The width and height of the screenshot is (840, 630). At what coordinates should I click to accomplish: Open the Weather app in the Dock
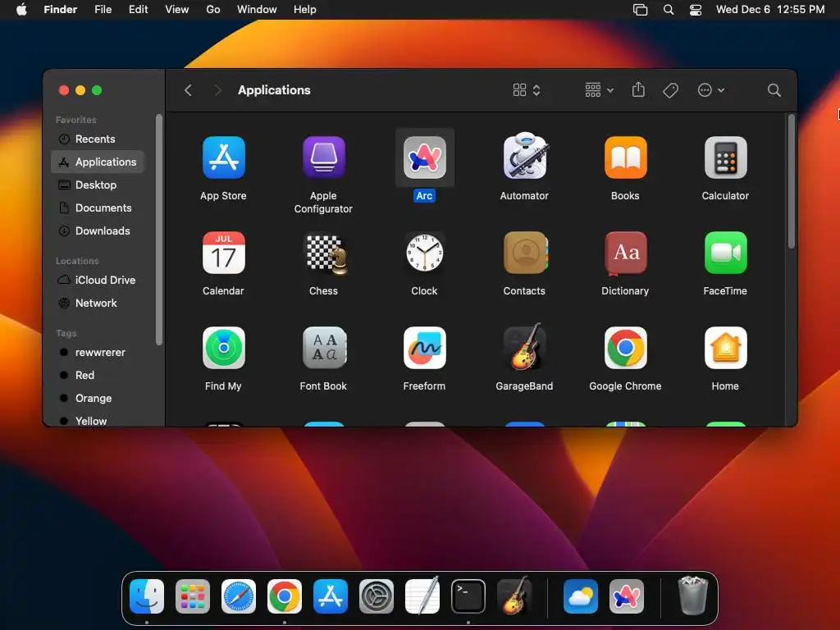tap(581, 596)
